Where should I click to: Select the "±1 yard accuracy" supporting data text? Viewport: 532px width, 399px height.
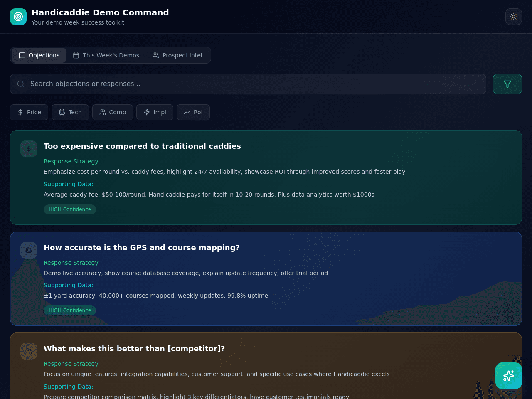click(156, 296)
